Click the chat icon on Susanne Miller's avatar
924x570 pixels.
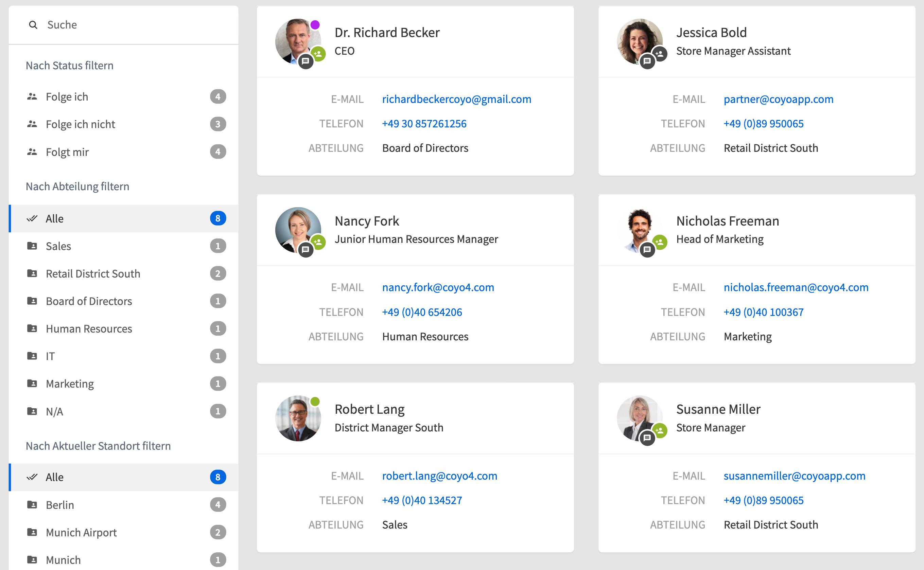[x=647, y=438]
